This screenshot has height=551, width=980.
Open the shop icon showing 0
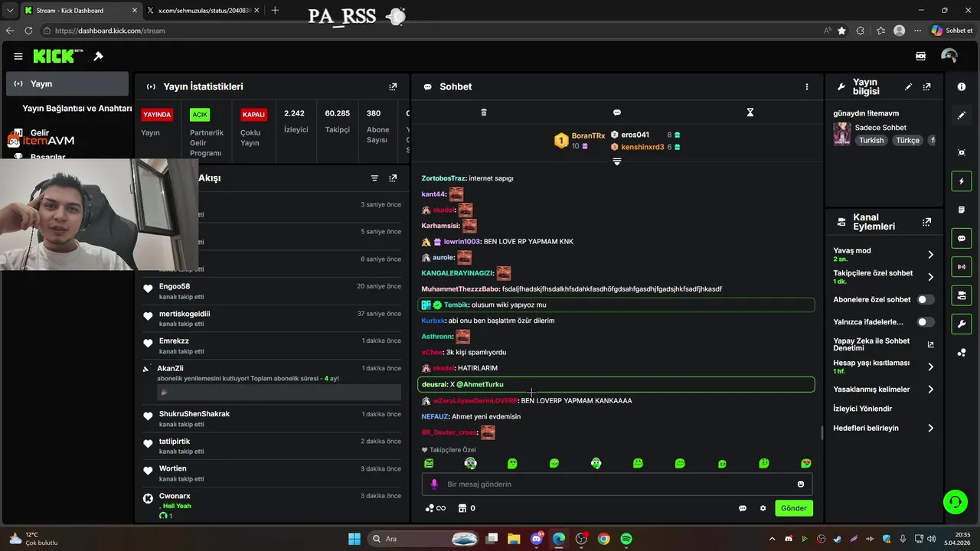466,508
